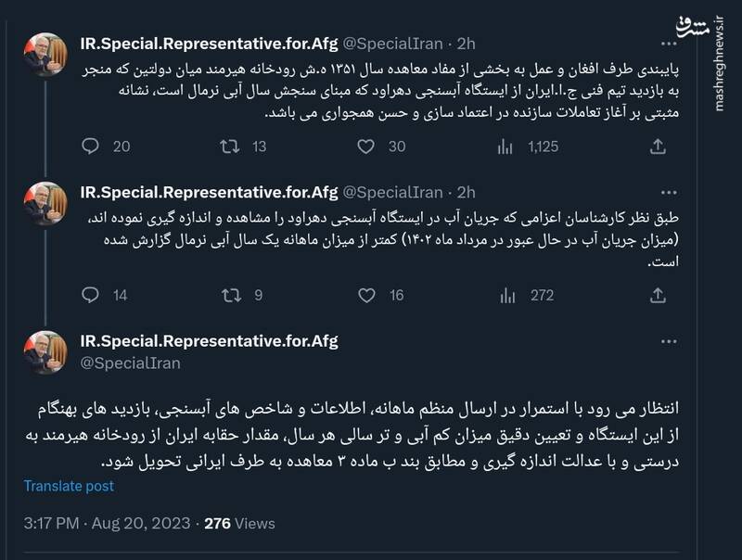
Task: Open the 276 Views count
Action: click(239, 523)
